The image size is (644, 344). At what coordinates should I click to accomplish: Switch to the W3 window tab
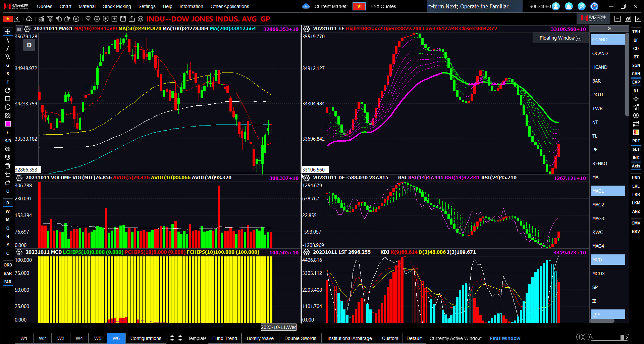click(61, 338)
